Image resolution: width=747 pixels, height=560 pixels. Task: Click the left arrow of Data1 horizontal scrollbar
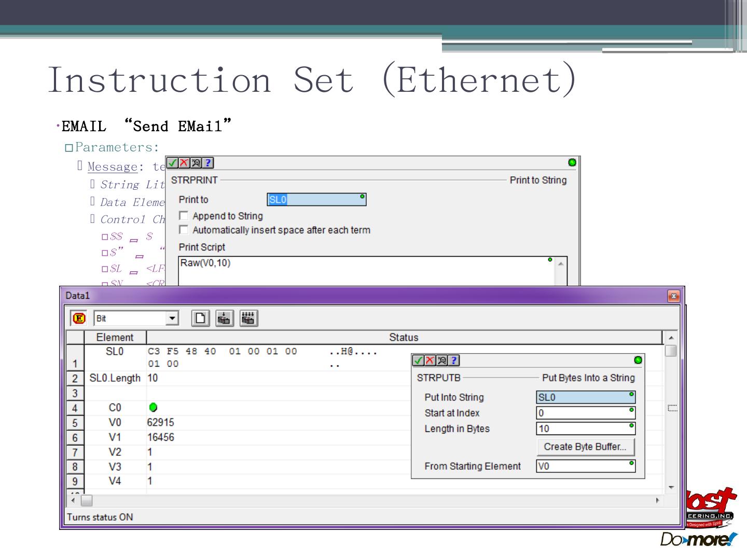click(x=73, y=500)
